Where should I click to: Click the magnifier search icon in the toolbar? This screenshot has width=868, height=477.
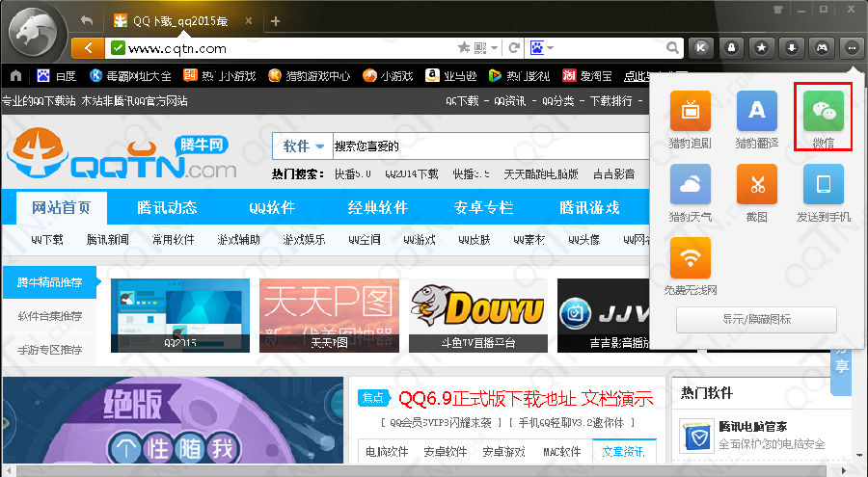672,48
